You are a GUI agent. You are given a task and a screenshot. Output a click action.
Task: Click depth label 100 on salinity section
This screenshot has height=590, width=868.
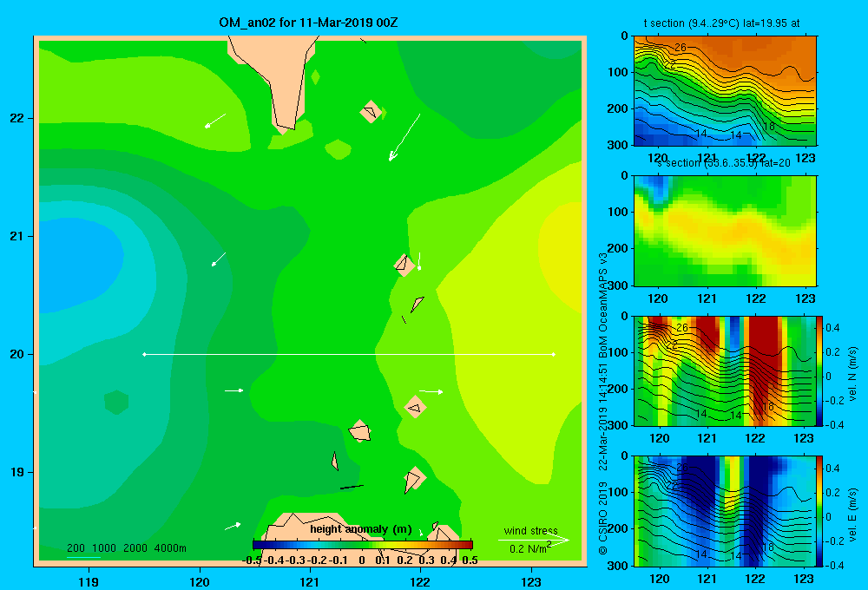coord(618,212)
